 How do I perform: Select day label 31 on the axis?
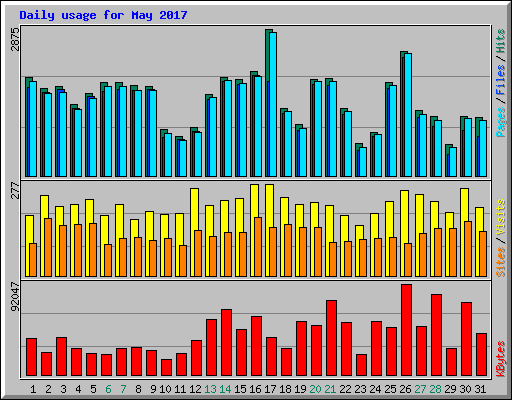click(480, 389)
